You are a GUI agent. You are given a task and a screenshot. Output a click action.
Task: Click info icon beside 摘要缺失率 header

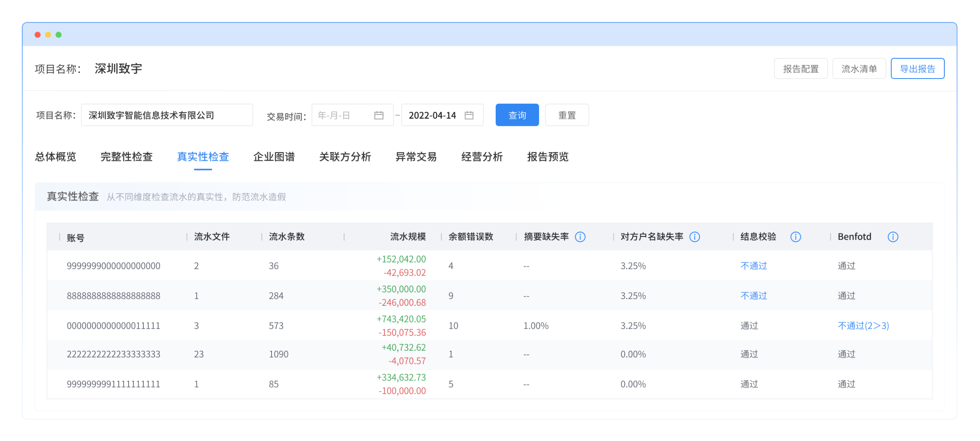click(x=580, y=237)
